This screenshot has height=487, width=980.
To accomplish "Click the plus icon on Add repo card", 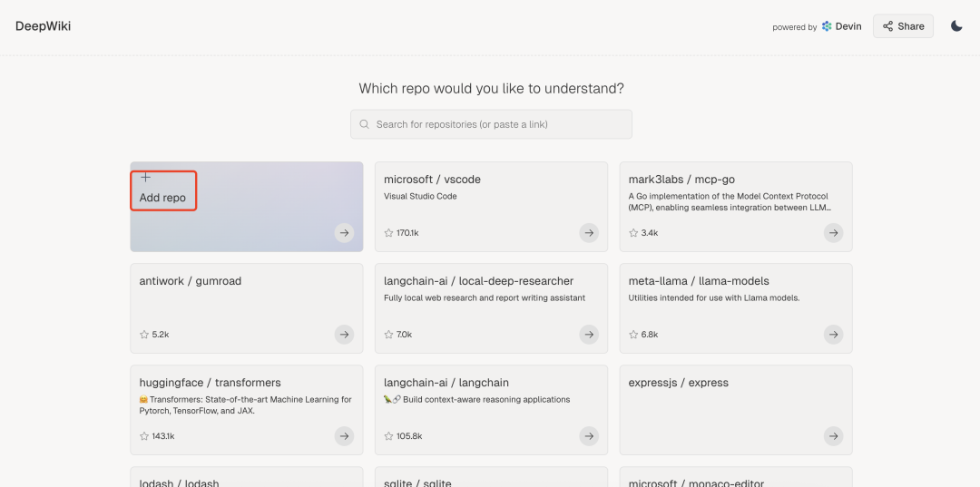I will (x=145, y=178).
